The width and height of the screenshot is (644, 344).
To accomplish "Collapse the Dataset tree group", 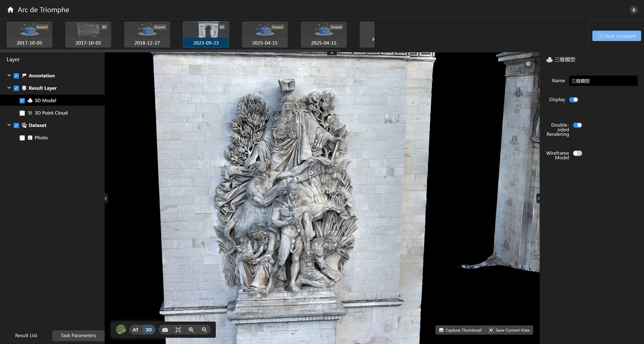I will [9, 125].
